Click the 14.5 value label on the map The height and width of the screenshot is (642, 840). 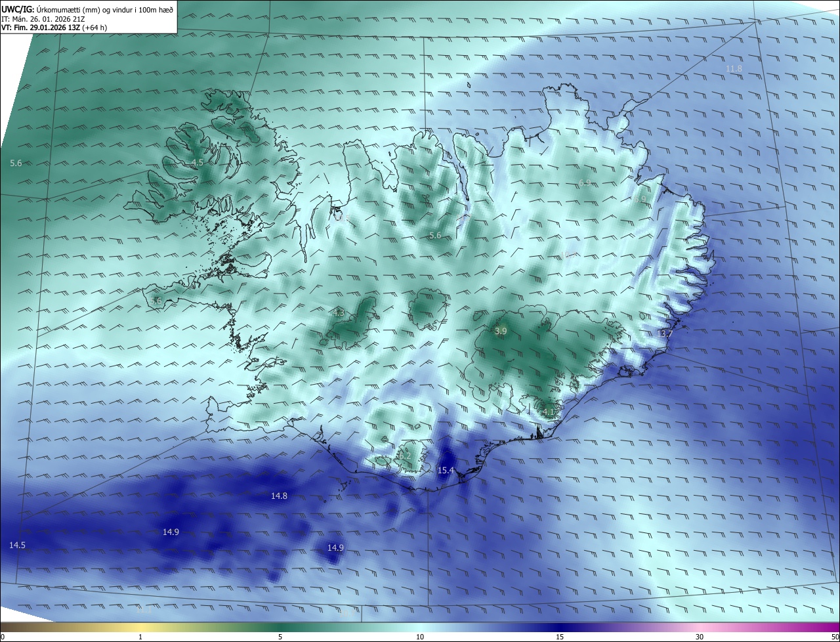click(17, 545)
